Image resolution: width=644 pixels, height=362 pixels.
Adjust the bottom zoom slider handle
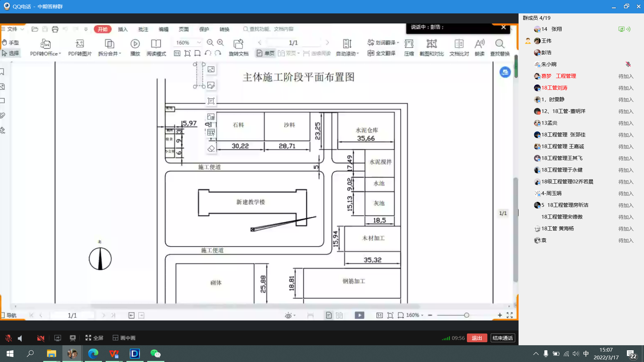point(466,315)
